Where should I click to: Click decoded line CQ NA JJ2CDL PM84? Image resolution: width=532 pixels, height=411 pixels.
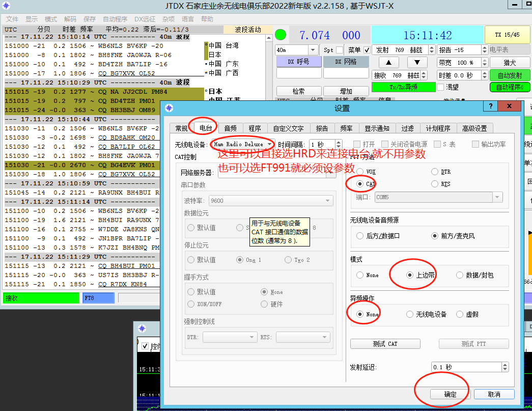[104, 92]
